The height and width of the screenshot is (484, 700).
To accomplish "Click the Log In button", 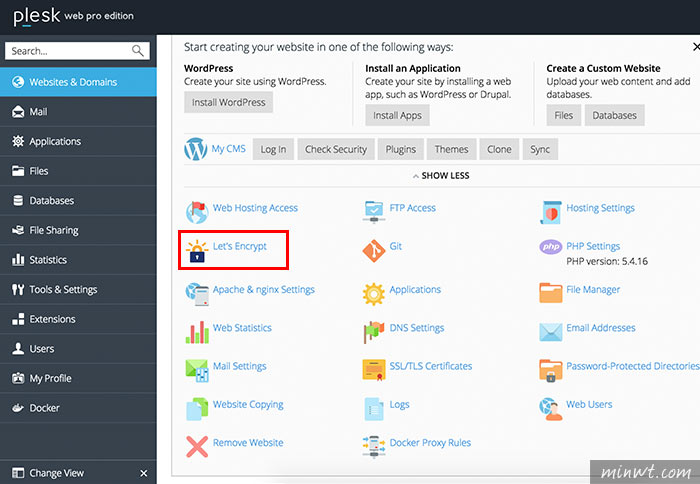I will 273,149.
